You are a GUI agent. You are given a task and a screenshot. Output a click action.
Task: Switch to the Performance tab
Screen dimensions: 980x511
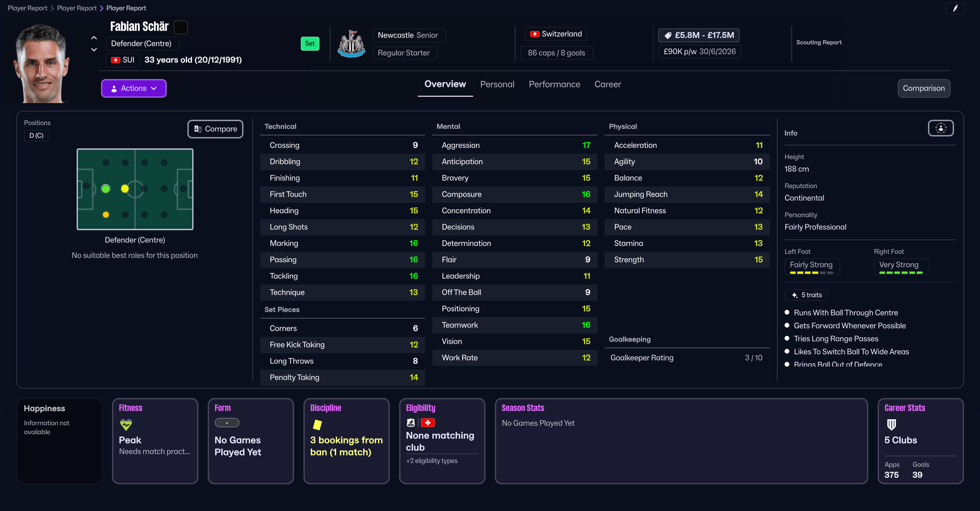tap(554, 84)
